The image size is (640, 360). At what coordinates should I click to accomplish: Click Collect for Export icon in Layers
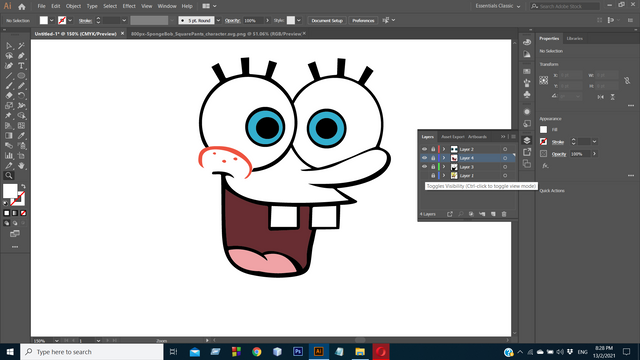click(449, 214)
